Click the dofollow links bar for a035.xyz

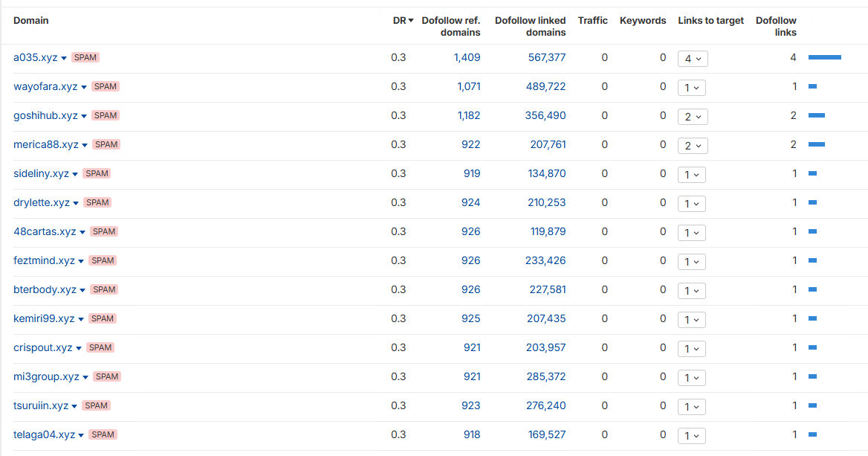(x=824, y=57)
